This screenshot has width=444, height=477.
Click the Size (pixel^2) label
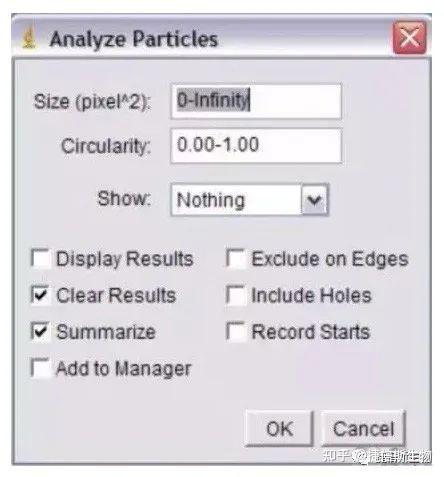tap(92, 101)
